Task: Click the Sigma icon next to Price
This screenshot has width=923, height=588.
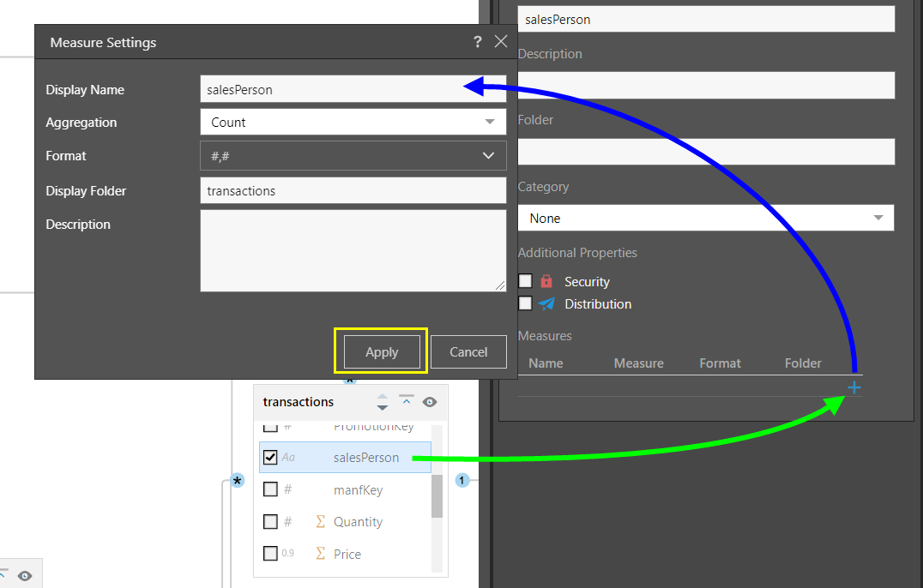Action: pyautogui.click(x=321, y=554)
